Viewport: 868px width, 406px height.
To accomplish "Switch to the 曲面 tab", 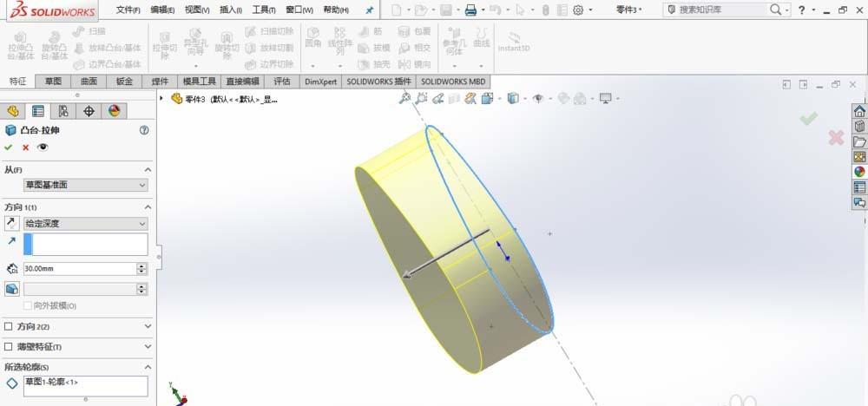I will click(89, 82).
